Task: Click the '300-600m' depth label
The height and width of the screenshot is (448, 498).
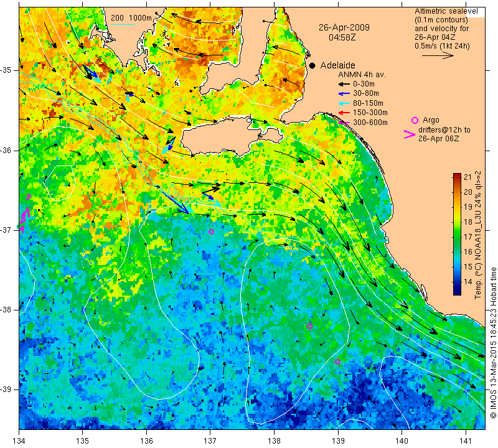Action: tap(370, 123)
